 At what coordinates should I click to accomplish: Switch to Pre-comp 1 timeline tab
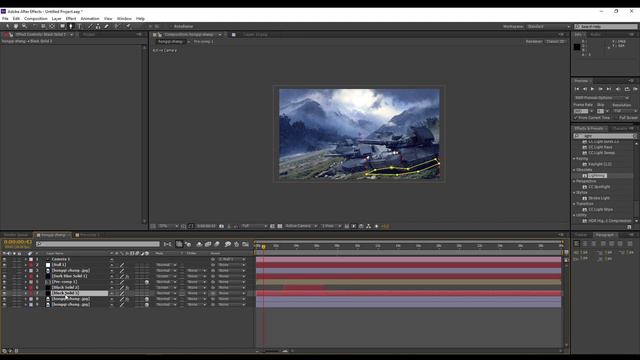coord(89,235)
